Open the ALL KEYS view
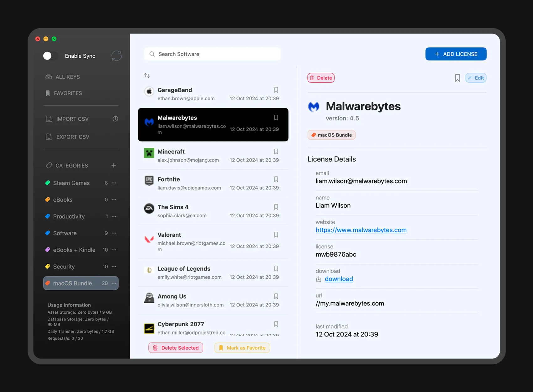This screenshot has width=533, height=392. [x=63, y=77]
